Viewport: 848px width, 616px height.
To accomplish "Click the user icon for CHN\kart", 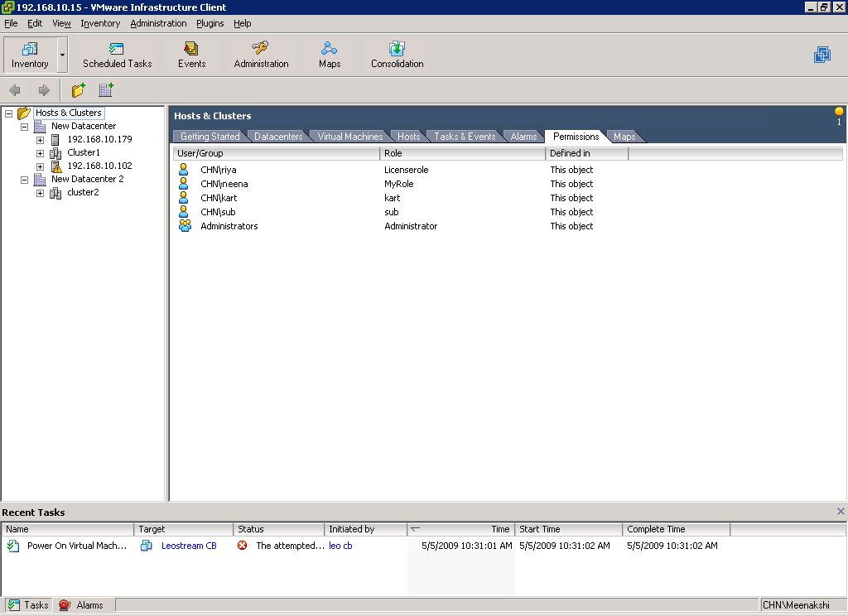I will [x=184, y=197].
